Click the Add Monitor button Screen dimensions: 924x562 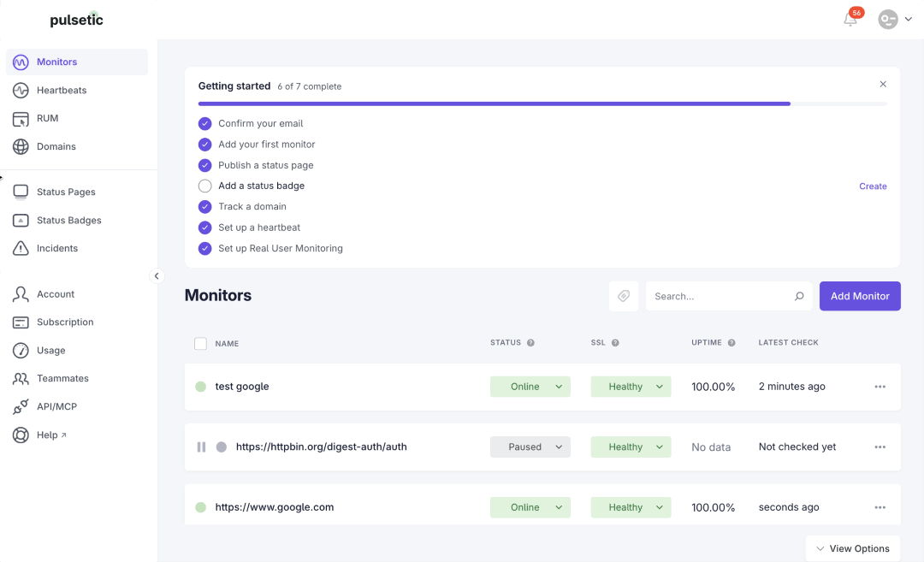pyautogui.click(x=860, y=296)
